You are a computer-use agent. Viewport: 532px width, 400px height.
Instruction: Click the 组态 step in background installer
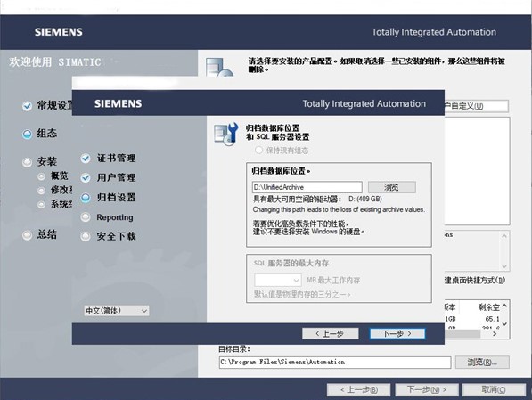pyautogui.click(x=40, y=134)
